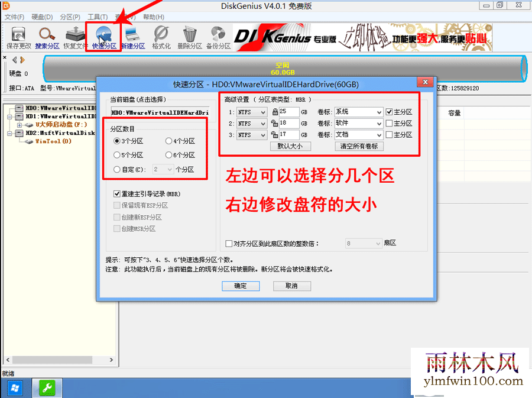Click the Format (格式化) toolbar icon

pos(161,38)
